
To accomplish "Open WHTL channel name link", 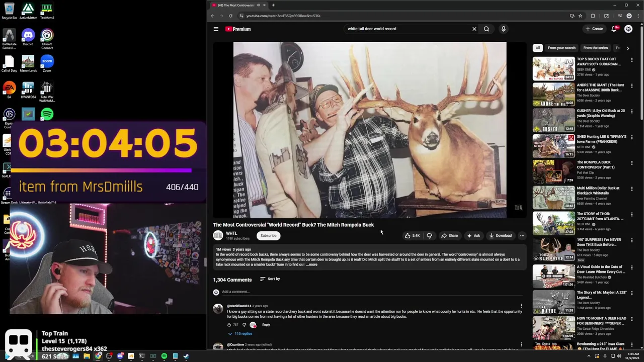I will (231, 233).
